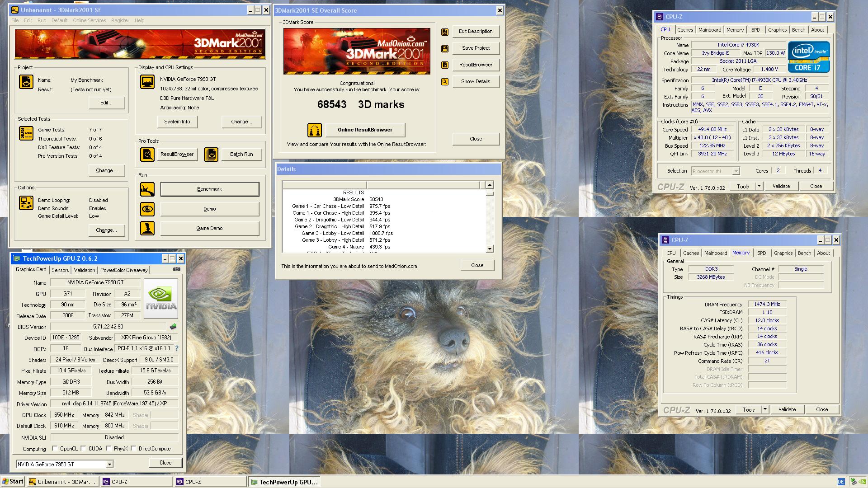Click Change... button under Selected Tests

[x=107, y=171]
